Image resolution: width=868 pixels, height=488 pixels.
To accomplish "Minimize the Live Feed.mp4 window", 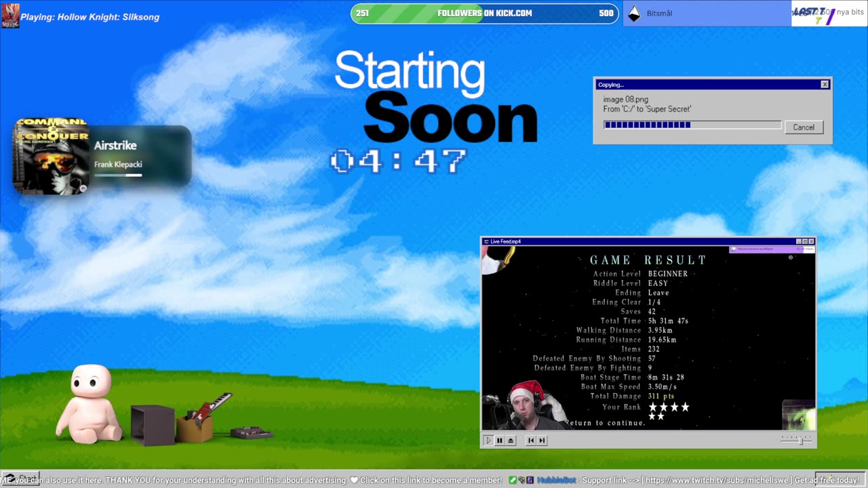I will (x=799, y=241).
